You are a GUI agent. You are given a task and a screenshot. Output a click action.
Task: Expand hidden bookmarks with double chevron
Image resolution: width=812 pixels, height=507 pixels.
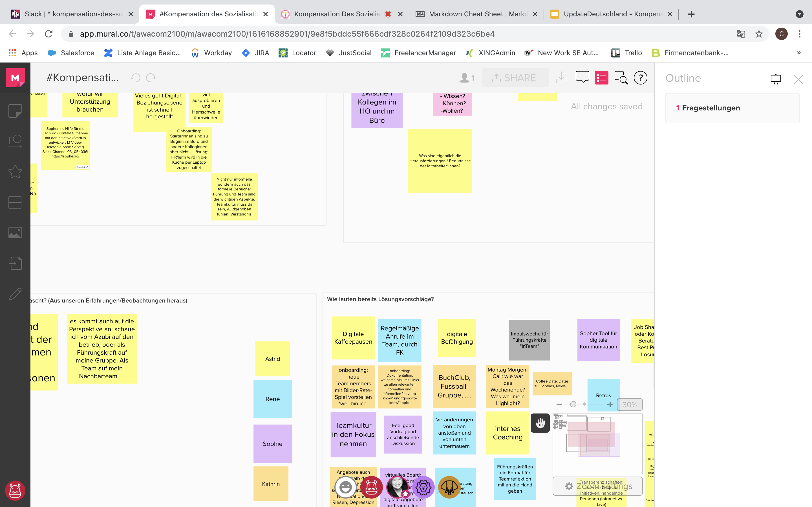point(799,53)
